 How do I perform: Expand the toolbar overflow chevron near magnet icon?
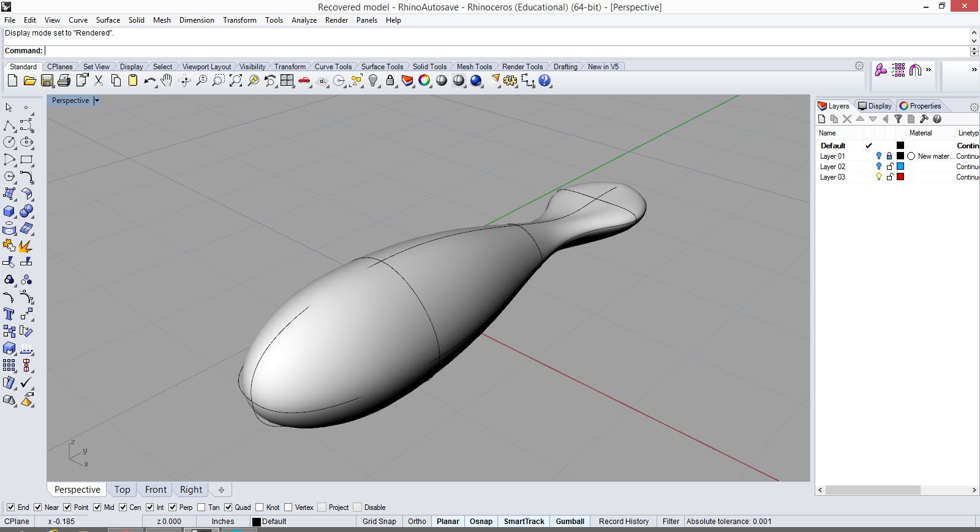(x=929, y=69)
